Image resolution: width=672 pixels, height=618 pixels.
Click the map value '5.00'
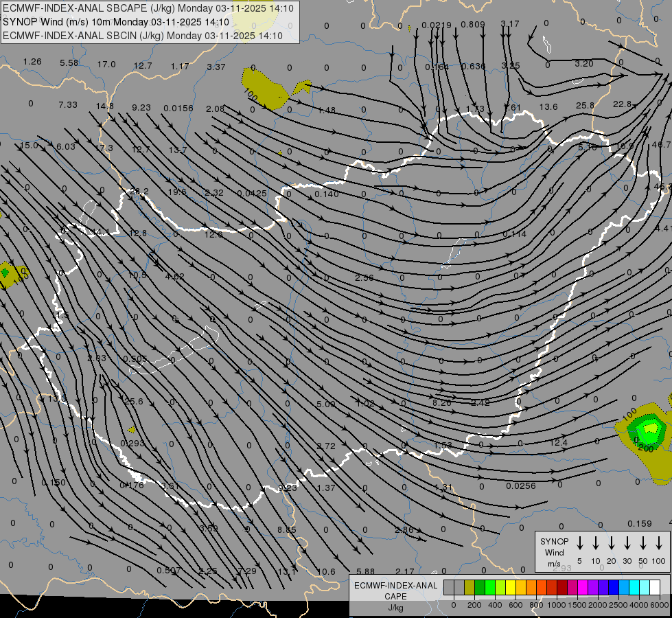click(x=326, y=404)
